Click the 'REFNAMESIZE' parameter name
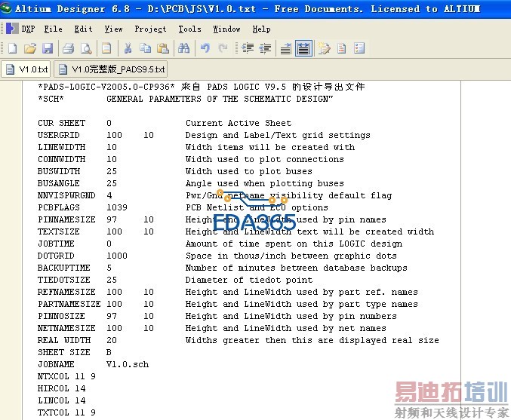 (x=66, y=292)
